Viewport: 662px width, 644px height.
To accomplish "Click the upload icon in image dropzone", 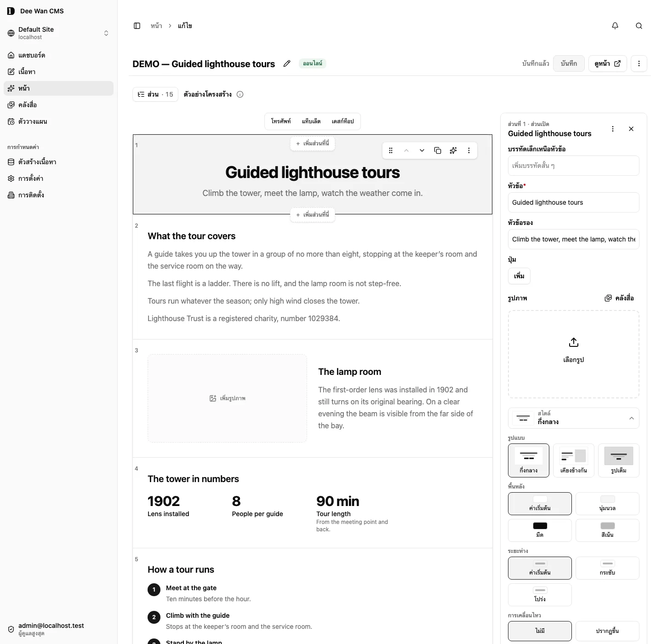I will 574,342.
